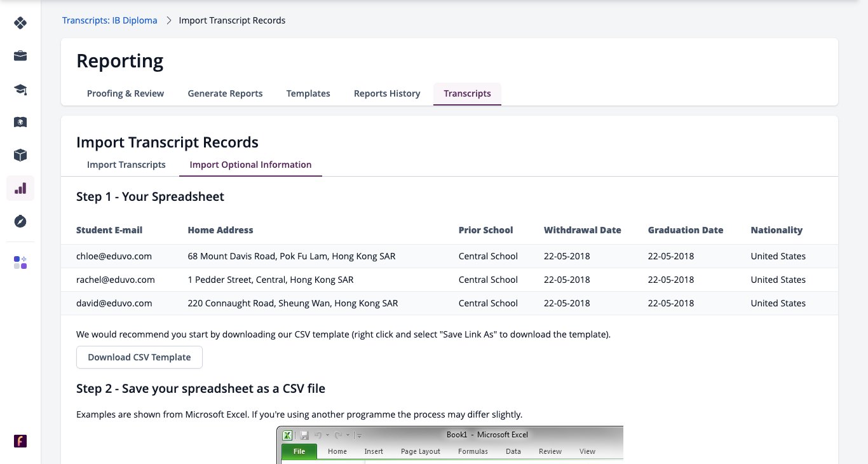The image size is (868, 464).
Task: Open the Generate Reports tab
Action: point(225,93)
